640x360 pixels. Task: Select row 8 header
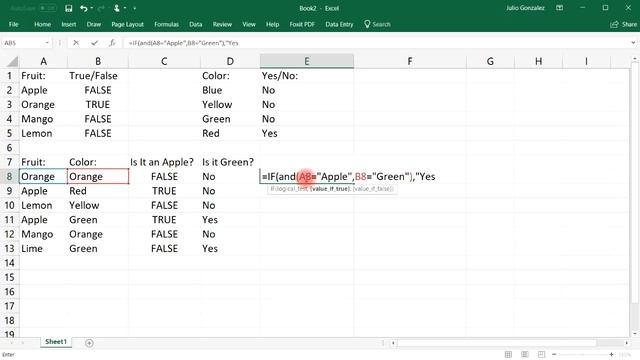pos(9,177)
